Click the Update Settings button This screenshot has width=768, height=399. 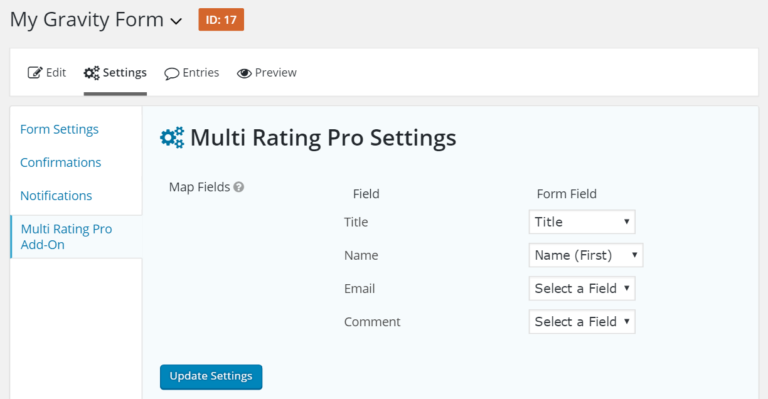click(x=211, y=376)
